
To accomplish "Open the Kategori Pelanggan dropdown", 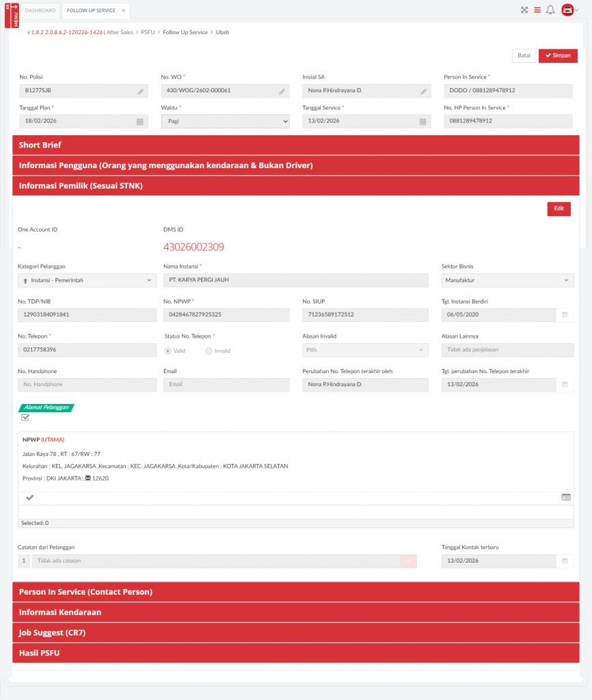I will (x=87, y=280).
